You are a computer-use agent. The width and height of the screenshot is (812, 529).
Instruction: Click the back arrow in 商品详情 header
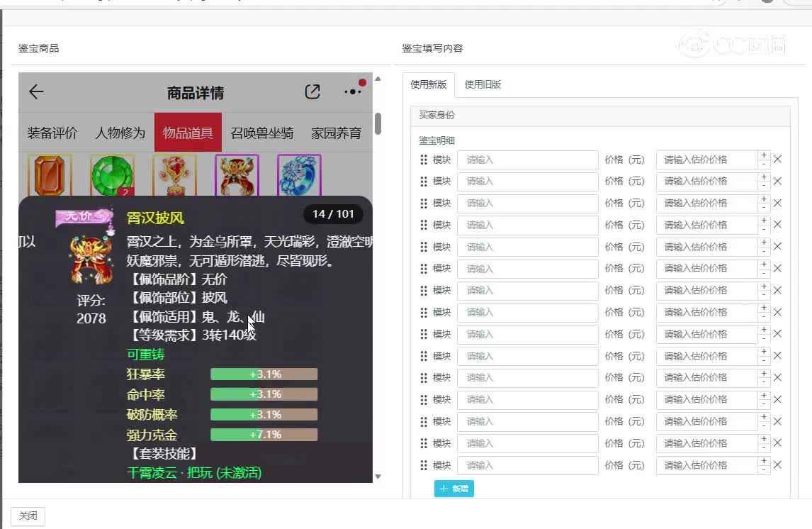point(36,92)
